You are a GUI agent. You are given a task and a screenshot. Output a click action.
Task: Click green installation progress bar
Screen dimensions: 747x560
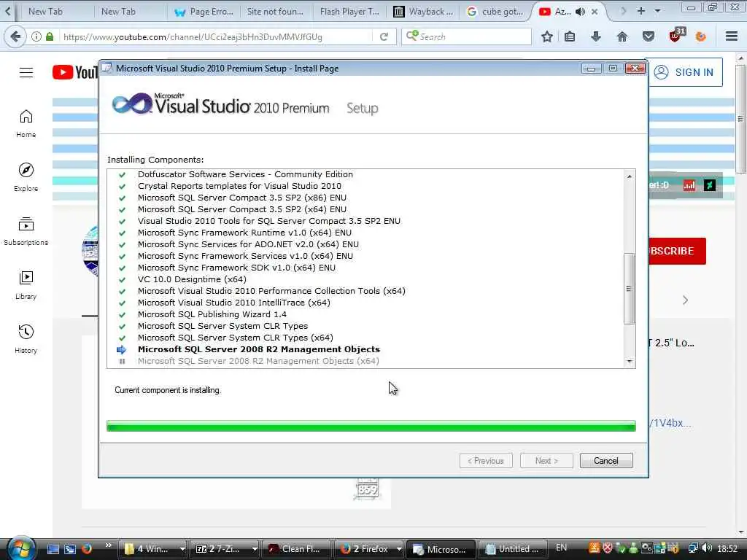371,426
